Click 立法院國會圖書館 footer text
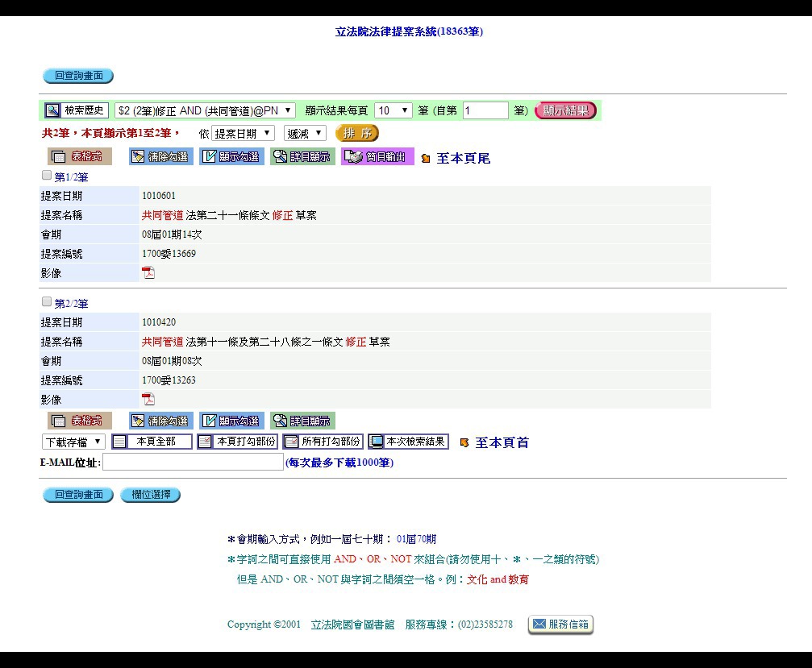The width and height of the screenshot is (812, 668). pyautogui.click(x=352, y=624)
